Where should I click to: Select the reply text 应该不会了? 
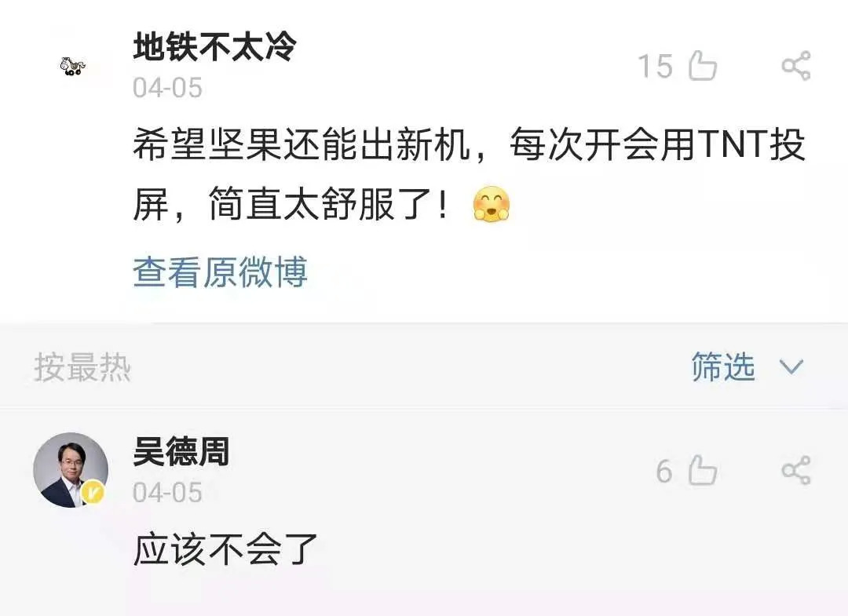click(x=225, y=549)
